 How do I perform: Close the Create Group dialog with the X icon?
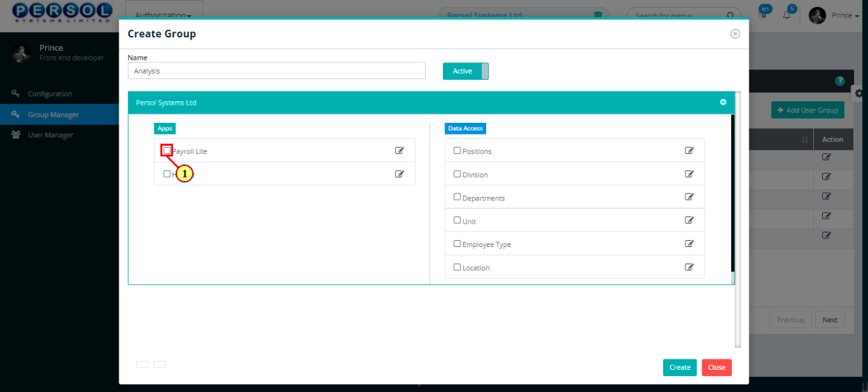click(x=735, y=33)
